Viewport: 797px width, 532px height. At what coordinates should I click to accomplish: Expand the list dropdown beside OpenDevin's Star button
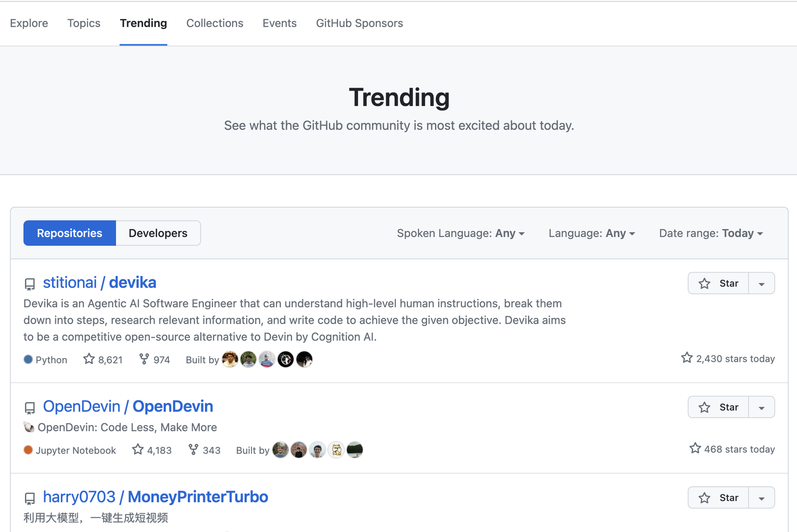[x=762, y=407]
